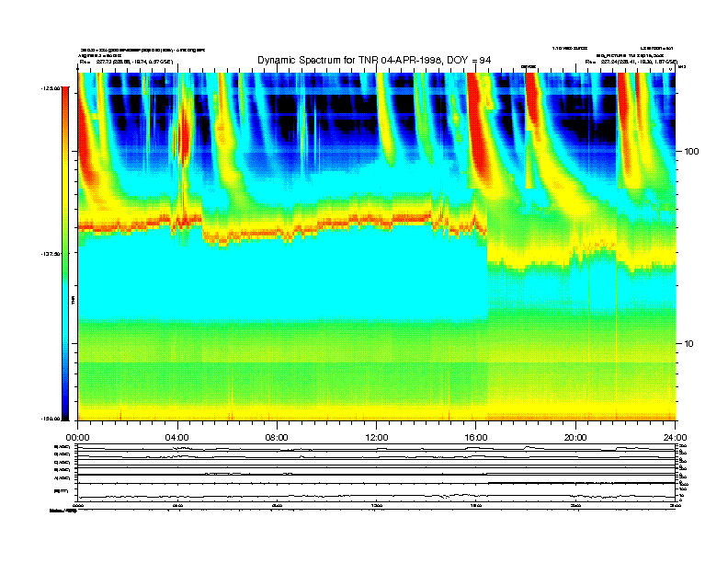The height and width of the screenshot is (563, 728).
Task: Click the title "Dynamic Spectrum for TNR 04-APR-1998"
Action: [348, 60]
